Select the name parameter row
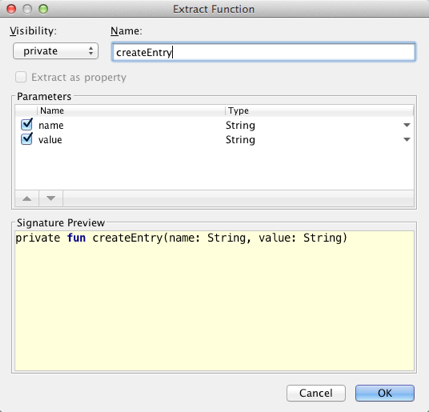 pos(214,125)
